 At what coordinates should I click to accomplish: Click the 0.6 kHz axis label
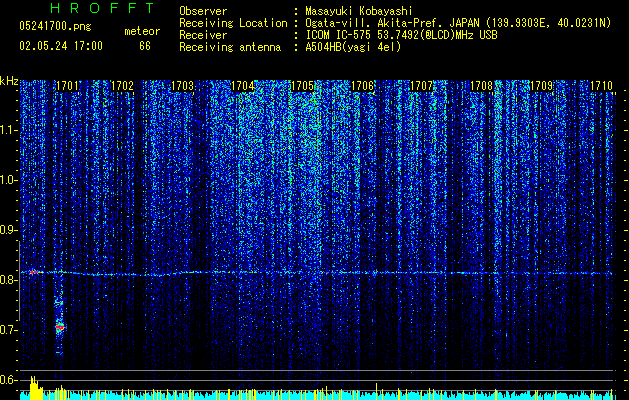(9, 380)
